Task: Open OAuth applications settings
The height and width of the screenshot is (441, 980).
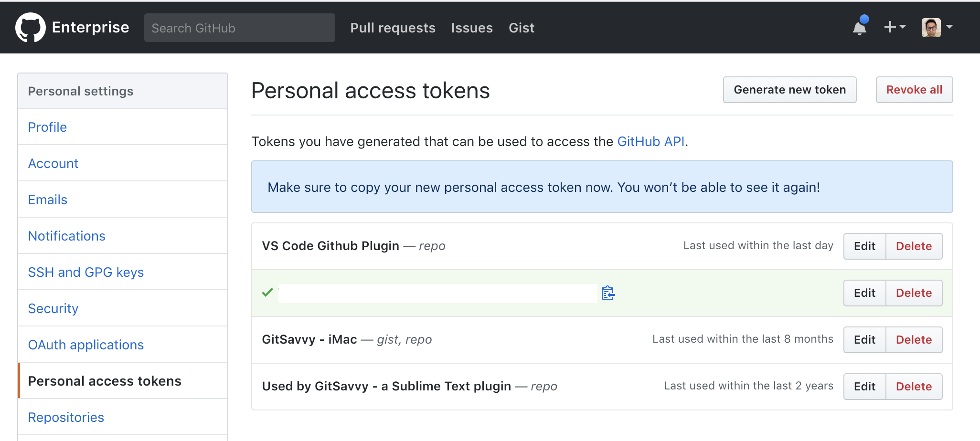Action: [x=85, y=344]
